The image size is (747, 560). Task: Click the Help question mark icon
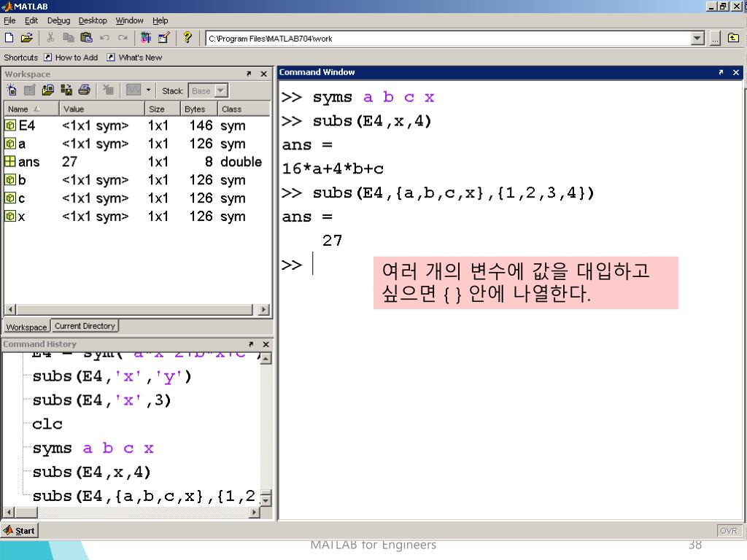[187, 37]
